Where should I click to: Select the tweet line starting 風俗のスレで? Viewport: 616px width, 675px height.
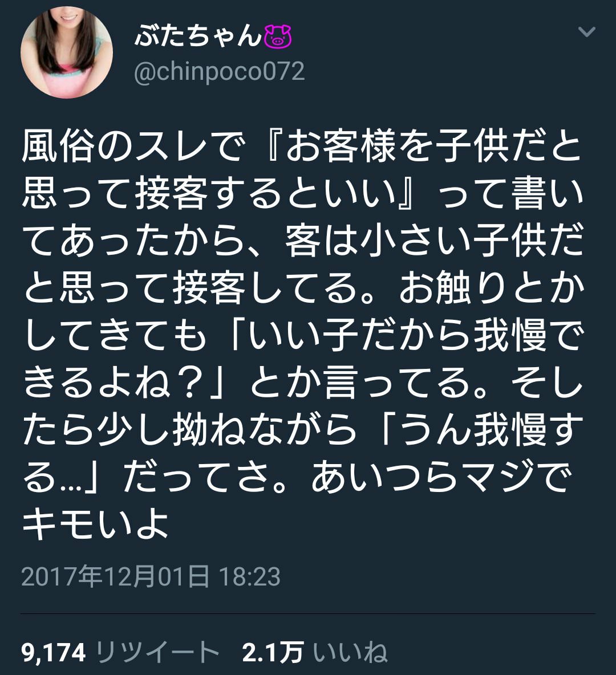click(302, 147)
